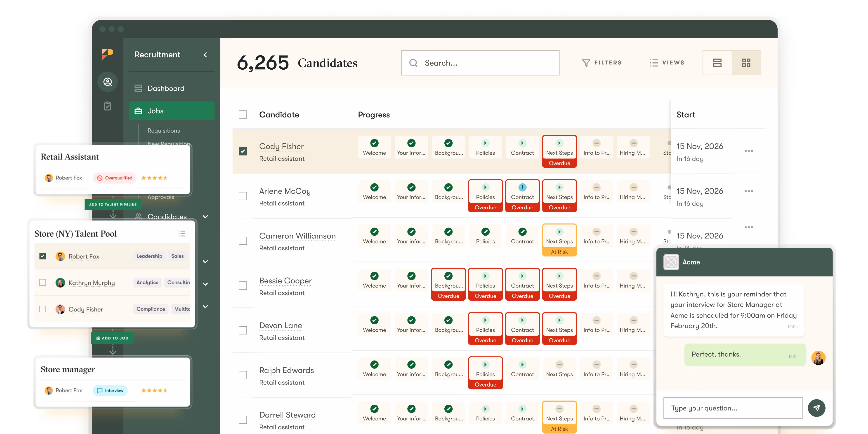Open the clipboard tasks icon in the sidebar rail
The height and width of the screenshot is (434, 868).
click(x=108, y=106)
